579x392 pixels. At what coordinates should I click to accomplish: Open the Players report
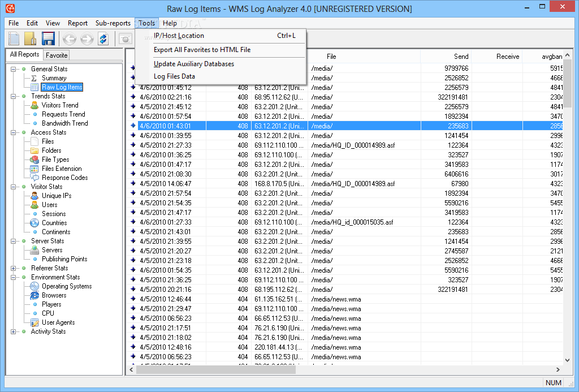click(51, 304)
